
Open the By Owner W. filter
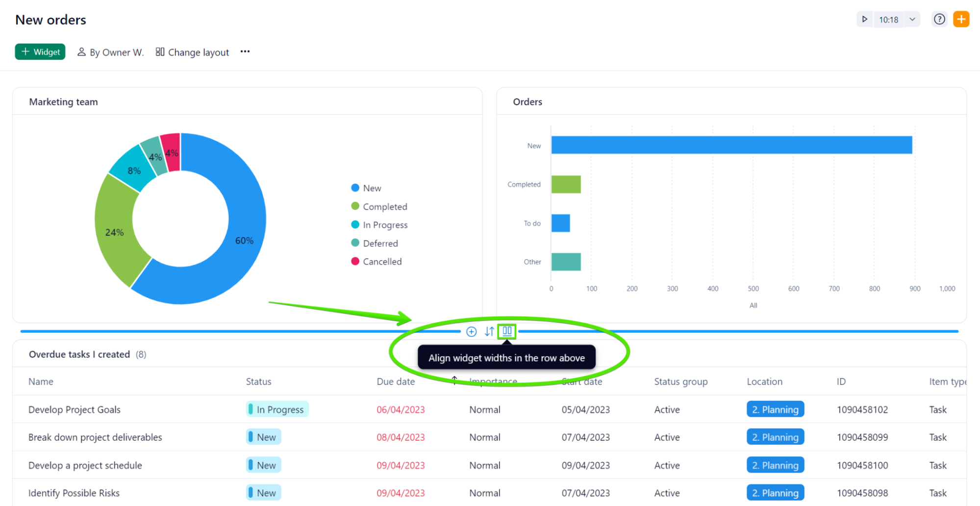(110, 52)
